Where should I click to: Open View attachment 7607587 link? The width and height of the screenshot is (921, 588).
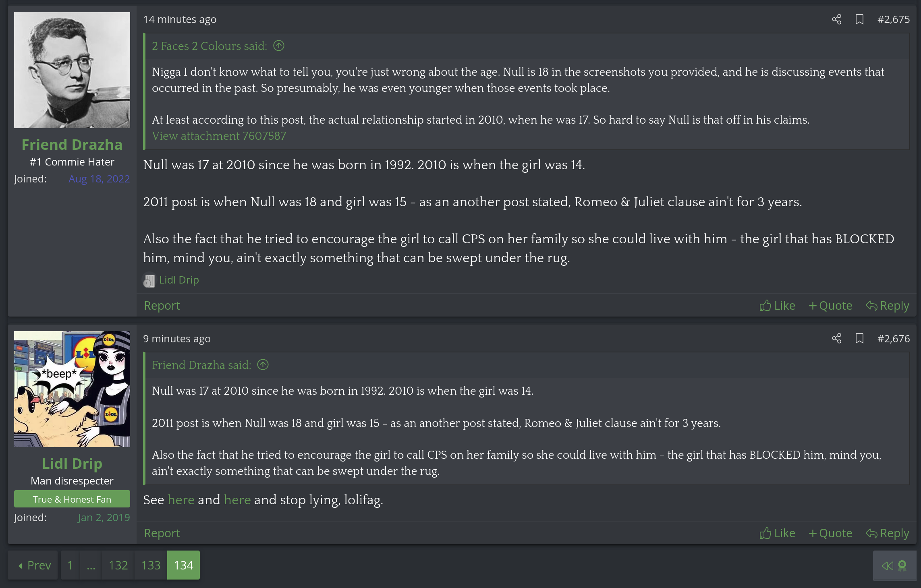(x=219, y=136)
